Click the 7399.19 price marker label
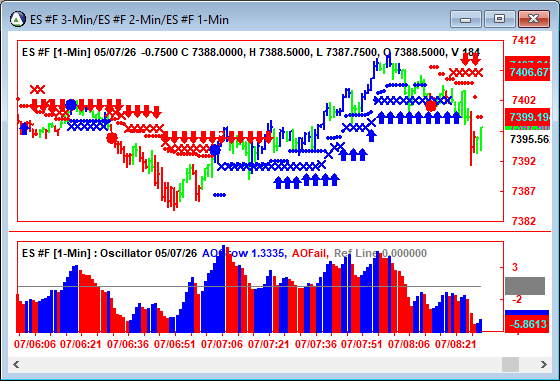Viewport: 560px width, 381px height. point(528,117)
